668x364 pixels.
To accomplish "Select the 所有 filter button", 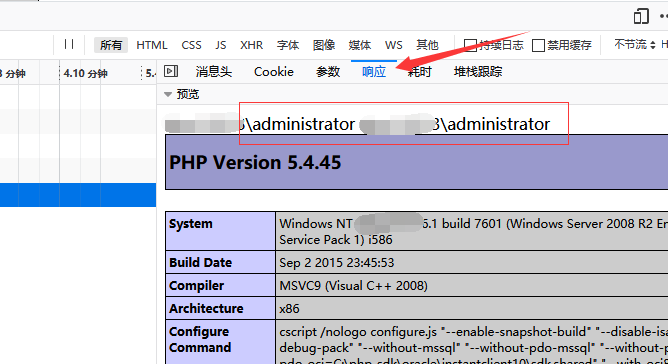I will pyautogui.click(x=111, y=45).
